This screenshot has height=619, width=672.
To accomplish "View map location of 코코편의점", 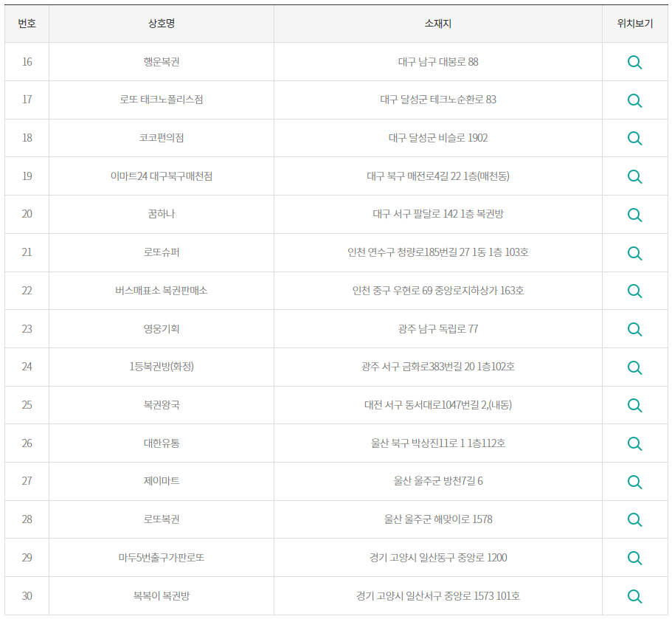I will pyautogui.click(x=634, y=139).
